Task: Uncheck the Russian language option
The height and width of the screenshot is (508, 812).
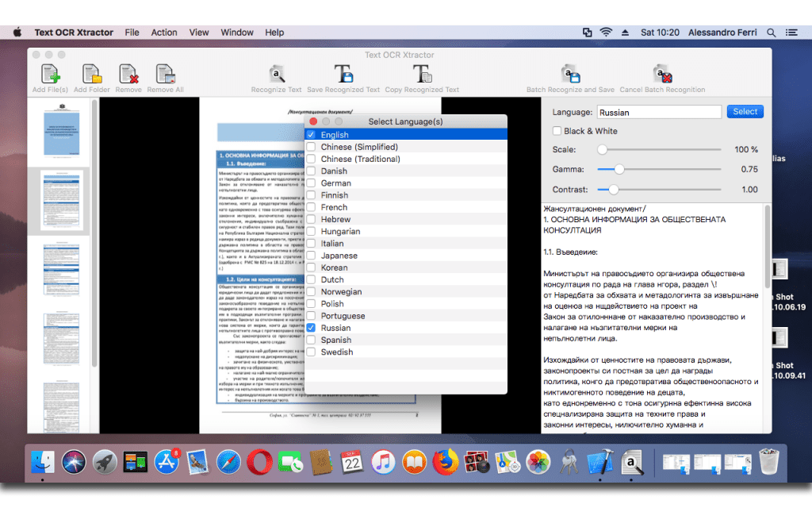Action: pyautogui.click(x=312, y=328)
